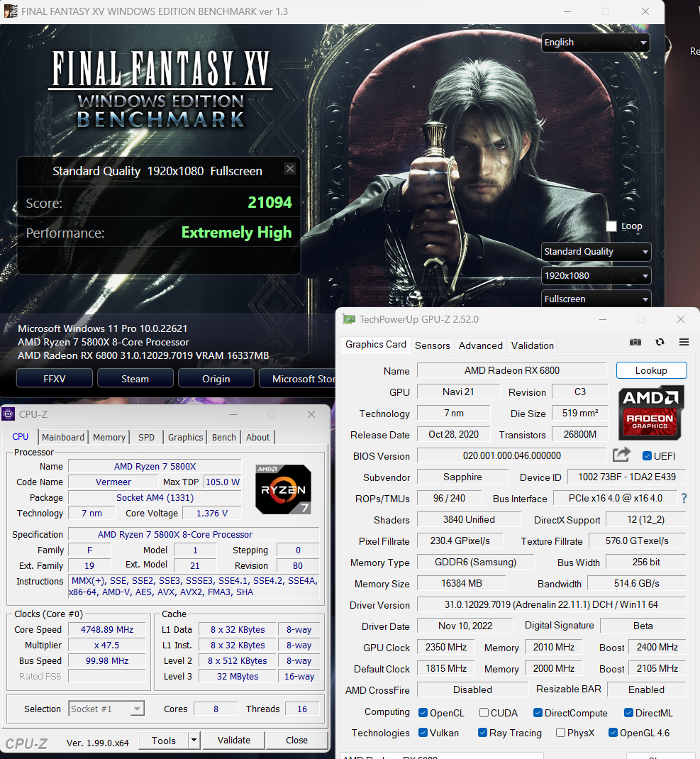Click the Max TDP 105.0 W value
The height and width of the screenshot is (759, 700).
pyautogui.click(x=223, y=482)
